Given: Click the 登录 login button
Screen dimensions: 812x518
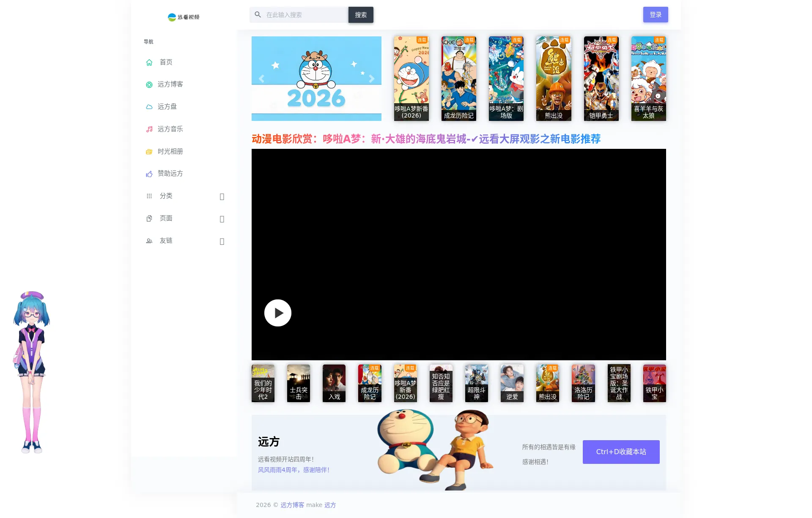Looking at the screenshot, I should (656, 15).
